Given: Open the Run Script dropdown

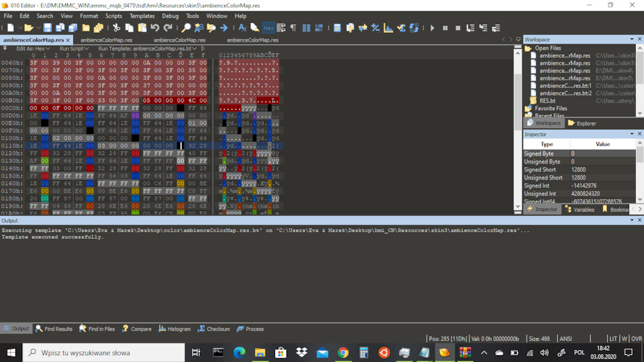Looking at the screenshot, I should [74, 48].
